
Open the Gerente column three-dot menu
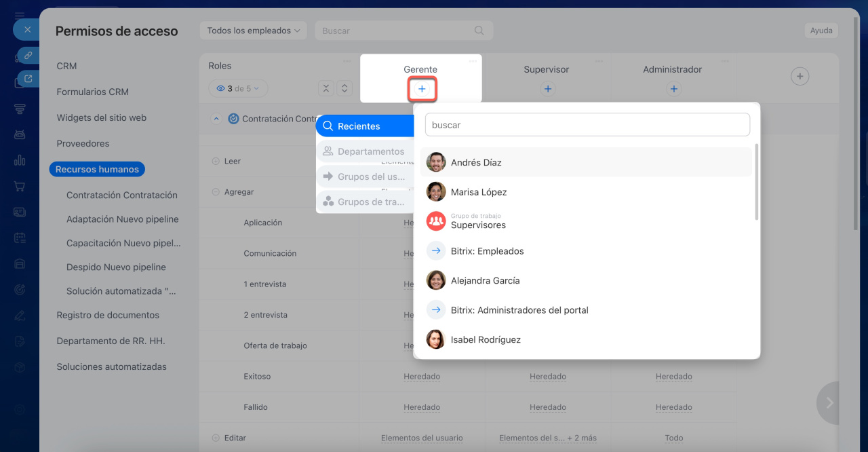473,61
